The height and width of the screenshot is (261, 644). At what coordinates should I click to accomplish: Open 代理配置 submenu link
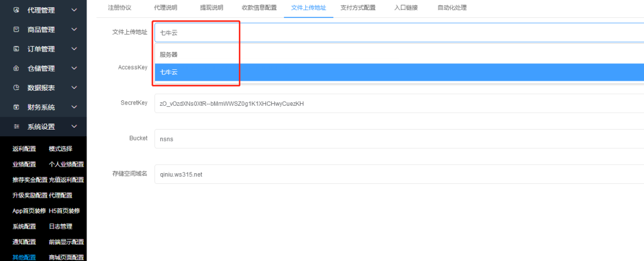pos(61,195)
